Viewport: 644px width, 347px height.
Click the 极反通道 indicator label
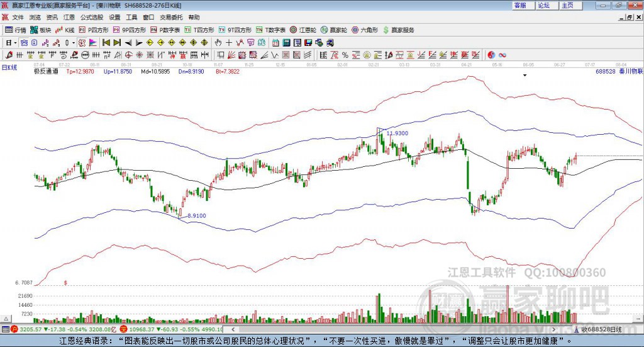coord(46,72)
